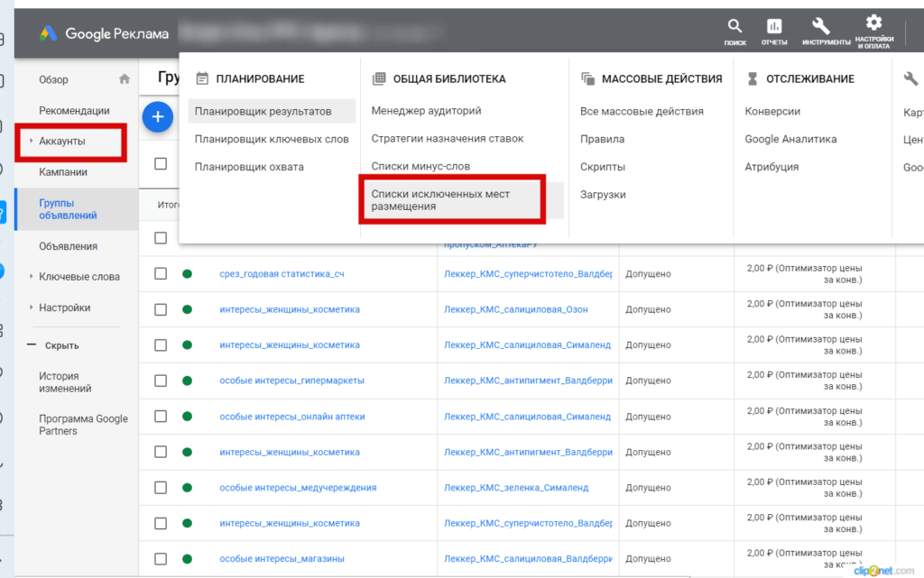Image resolution: width=924 pixels, height=578 pixels.
Task: Click the green status dot for особые интересы_медучереждения
Action: click(x=187, y=488)
